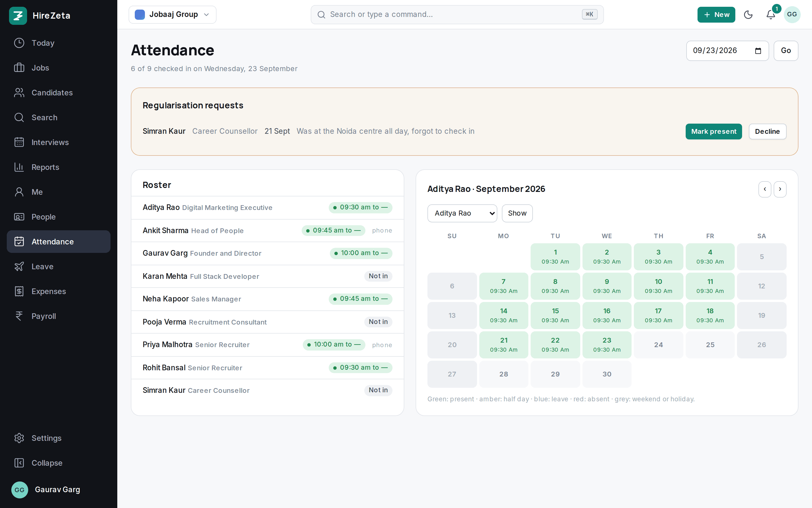812x508 pixels.
Task: Click the 21 Sept date in request
Action: (x=277, y=131)
